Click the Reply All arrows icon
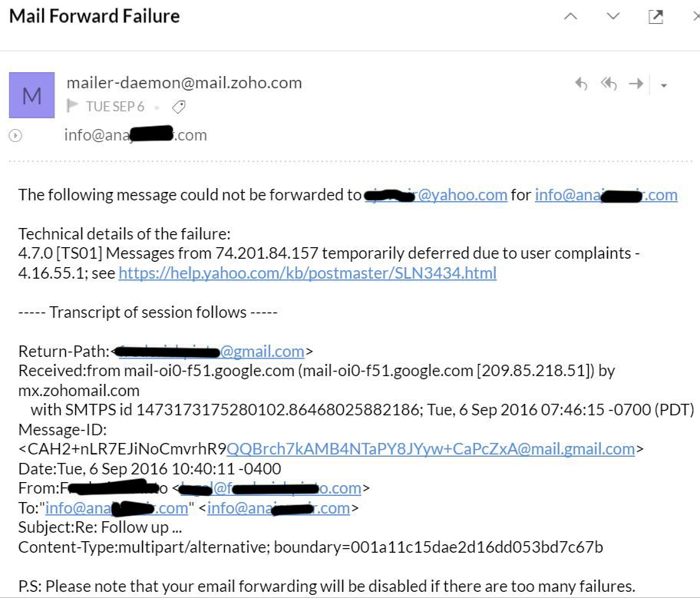Viewport: 700px width, 598px height. pyautogui.click(x=609, y=84)
